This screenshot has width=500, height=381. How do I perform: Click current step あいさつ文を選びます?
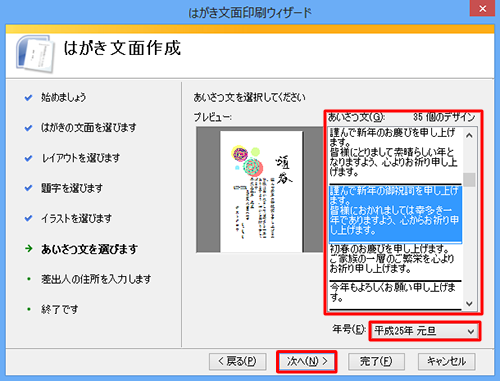pyautogui.click(x=89, y=249)
